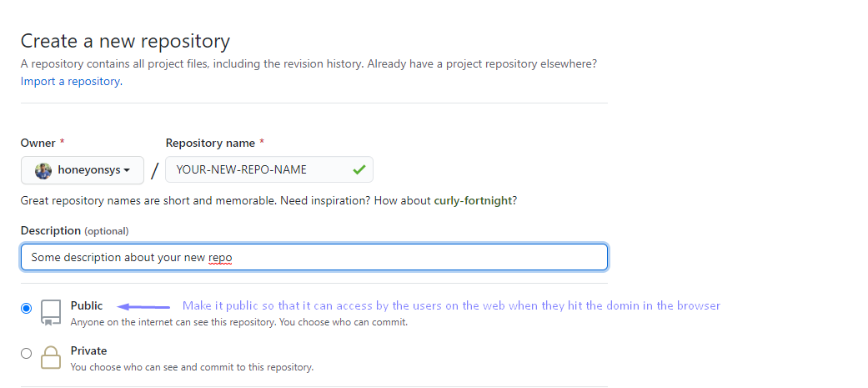Open the Import a repository link

(x=72, y=82)
